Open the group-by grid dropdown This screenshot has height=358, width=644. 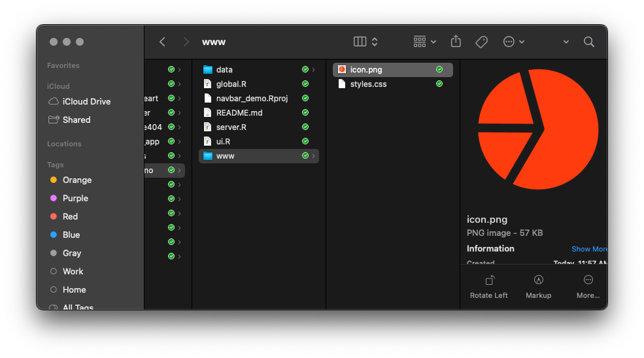[424, 42]
